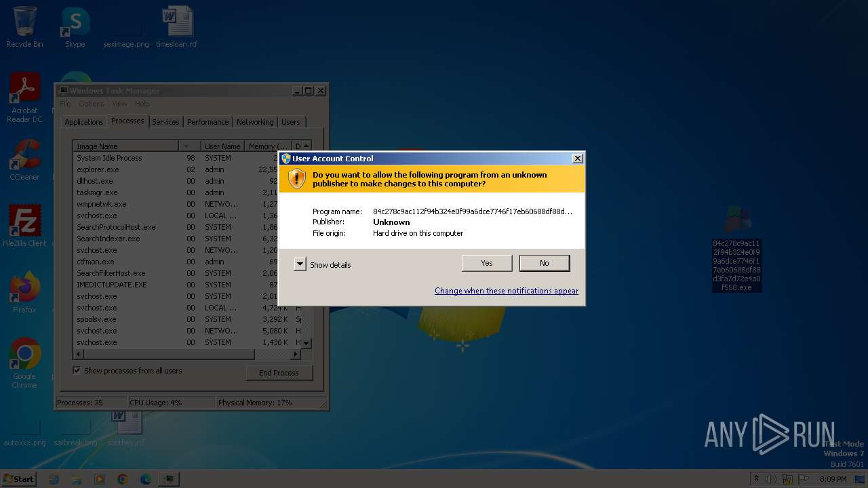
Task: Toggle 'Show processes from all users' checkbox
Action: [77, 371]
